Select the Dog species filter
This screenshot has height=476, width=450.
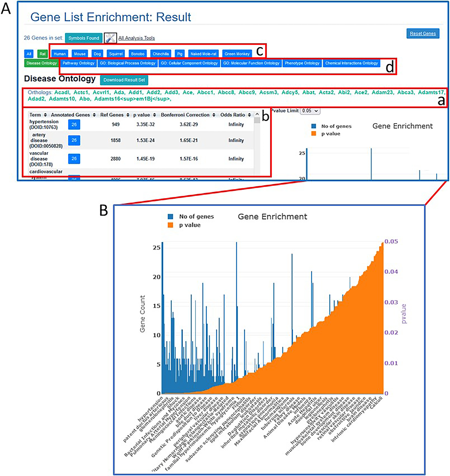[x=97, y=54]
